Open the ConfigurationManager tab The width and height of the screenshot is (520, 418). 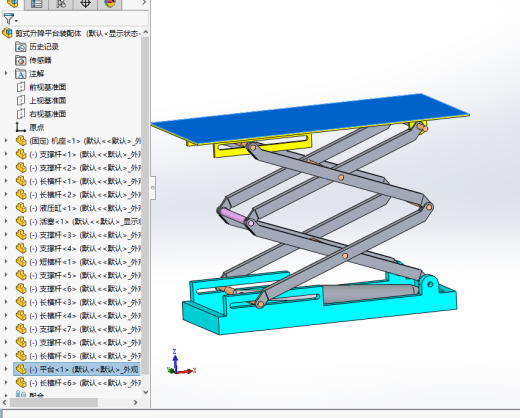[x=61, y=4]
